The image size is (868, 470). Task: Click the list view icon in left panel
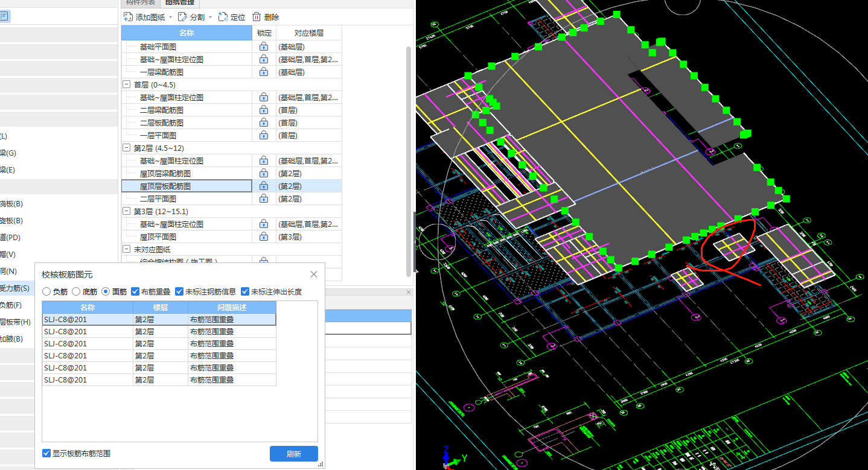(4, 16)
